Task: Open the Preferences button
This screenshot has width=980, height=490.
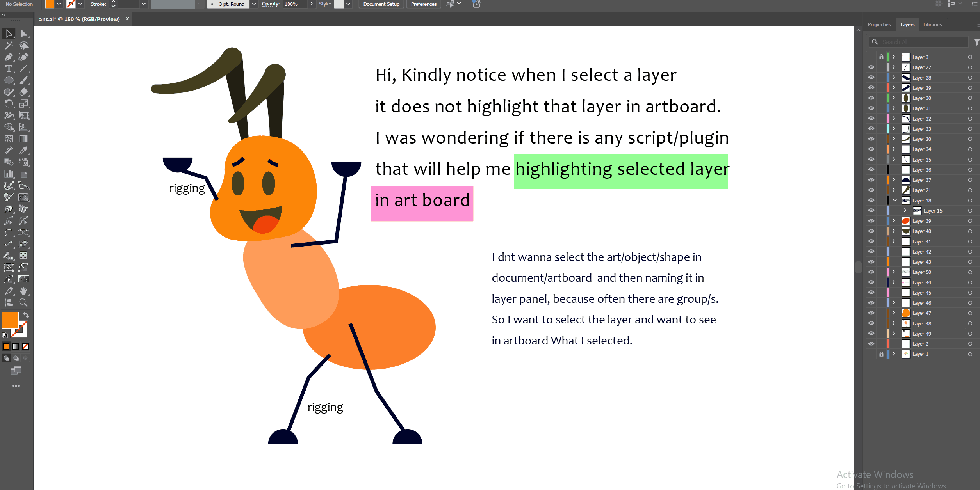Action: [424, 4]
